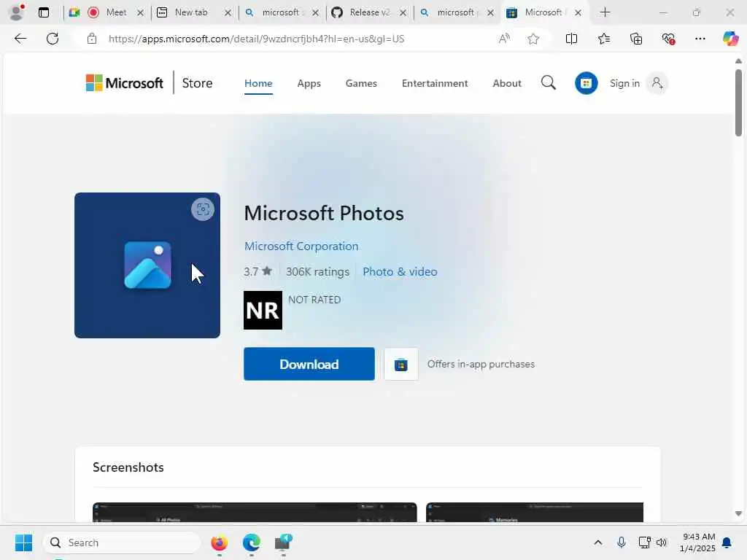Click the taskbar Search box
This screenshot has height=560, width=747.
point(122,542)
